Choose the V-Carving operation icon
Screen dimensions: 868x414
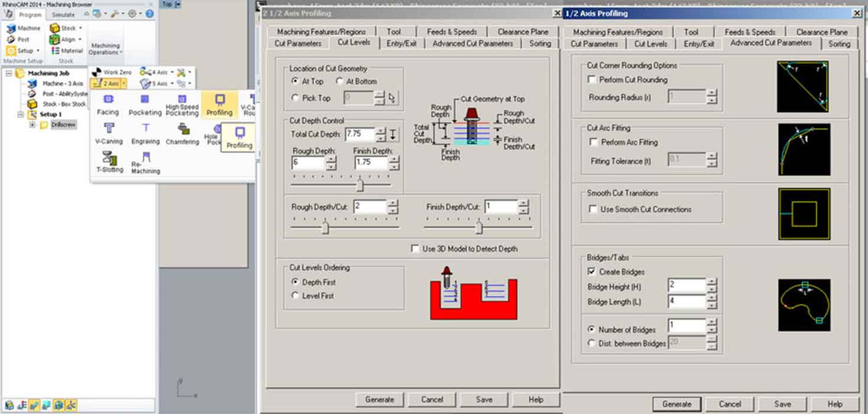tap(109, 128)
